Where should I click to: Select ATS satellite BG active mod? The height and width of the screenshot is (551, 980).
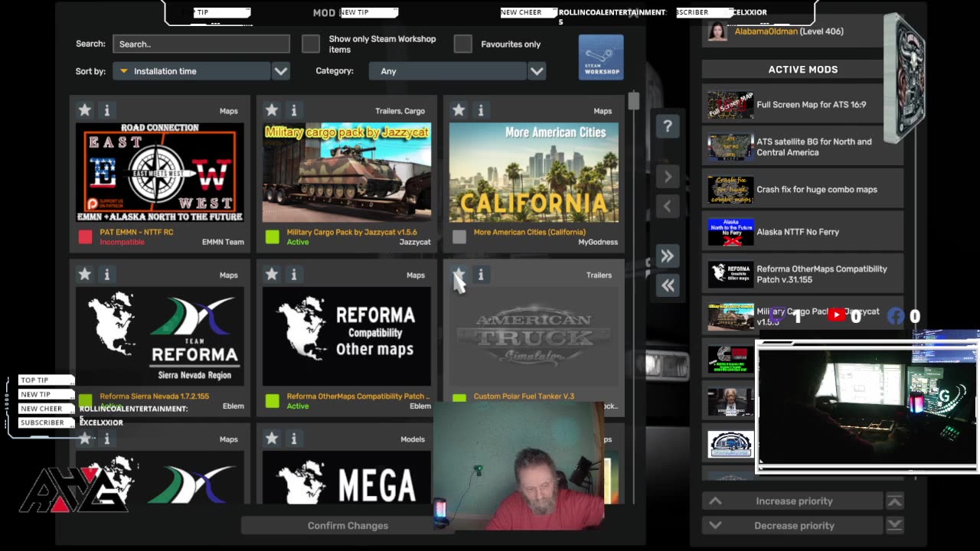[802, 147]
